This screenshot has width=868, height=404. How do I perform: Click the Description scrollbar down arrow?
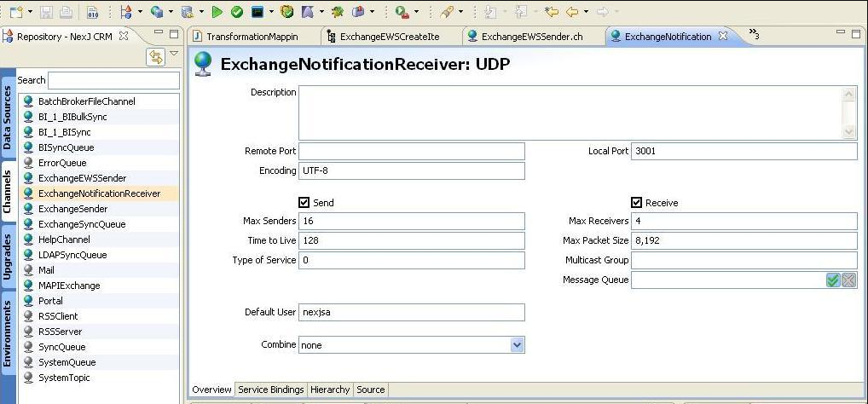[x=848, y=132]
